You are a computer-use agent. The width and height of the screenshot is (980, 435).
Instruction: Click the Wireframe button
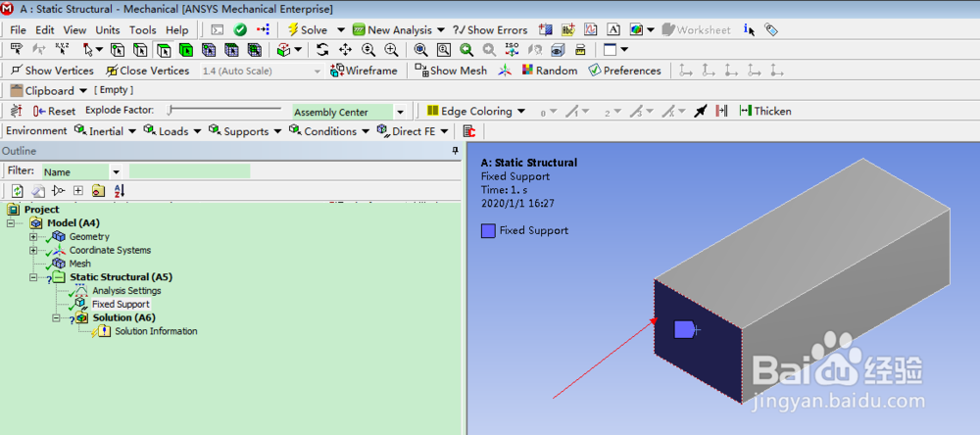[x=364, y=71]
